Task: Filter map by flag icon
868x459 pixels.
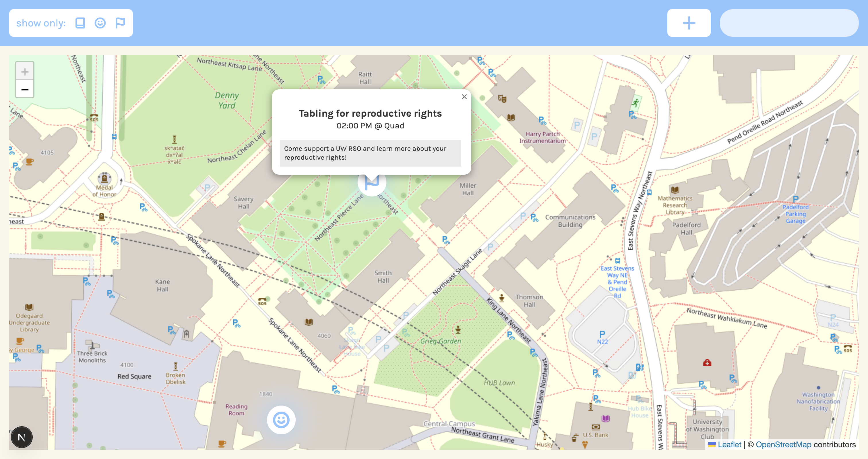Action: click(x=120, y=23)
